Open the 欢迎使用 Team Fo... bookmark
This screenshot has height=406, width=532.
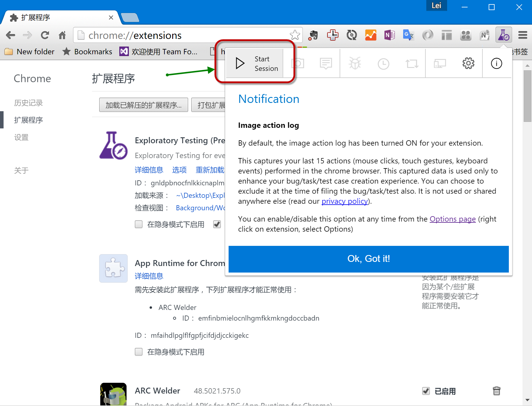159,52
